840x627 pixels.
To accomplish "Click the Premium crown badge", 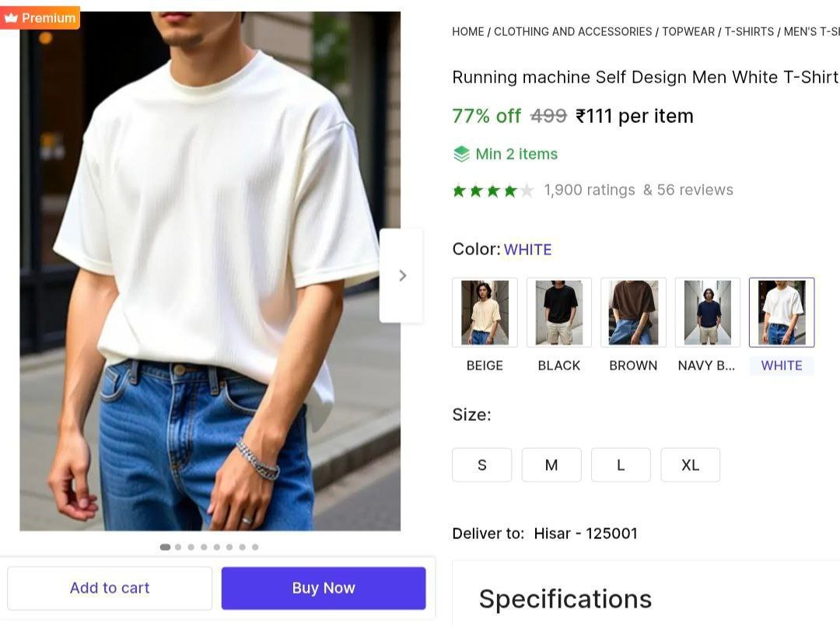I will tap(40, 17).
